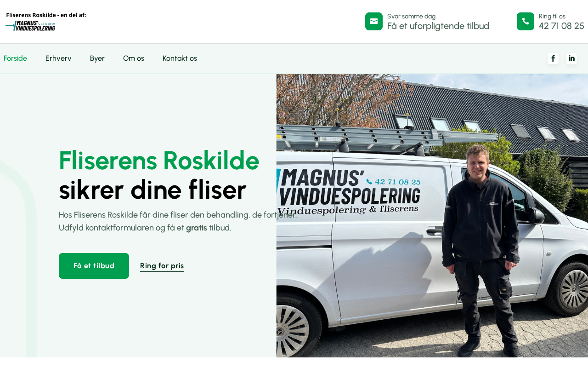Image resolution: width=588 pixels, height=368 pixels.
Task: Open the Facebook social icon
Action: pyautogui.click(x=553, y=58)
